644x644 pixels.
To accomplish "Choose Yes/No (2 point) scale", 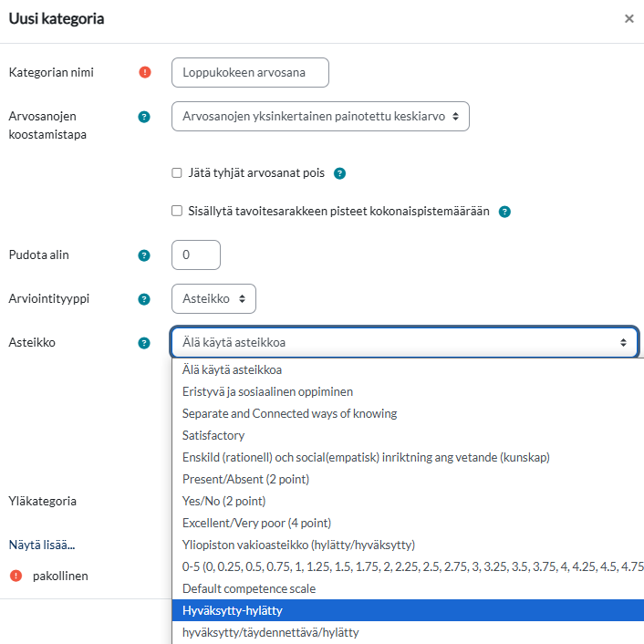I will (223, 501).
